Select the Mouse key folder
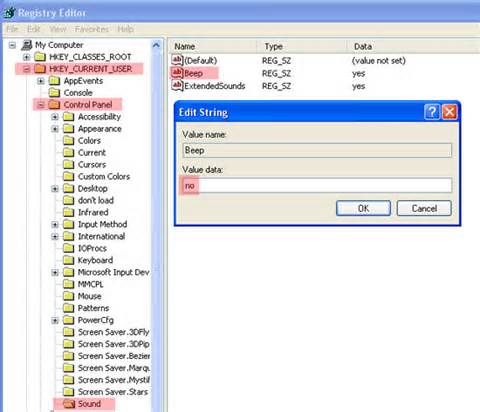The width and height of the screenshot is (480, 412). [89, 296]
